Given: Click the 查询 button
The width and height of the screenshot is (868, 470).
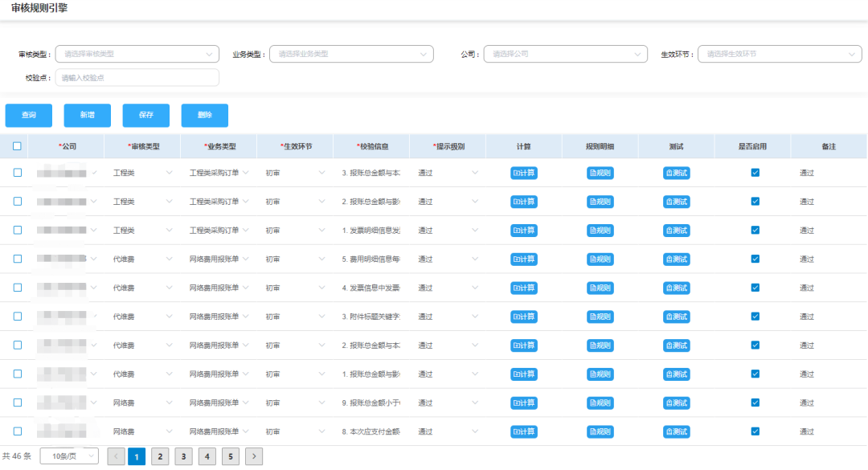Looking at the screenshot, I should [29, 115].
